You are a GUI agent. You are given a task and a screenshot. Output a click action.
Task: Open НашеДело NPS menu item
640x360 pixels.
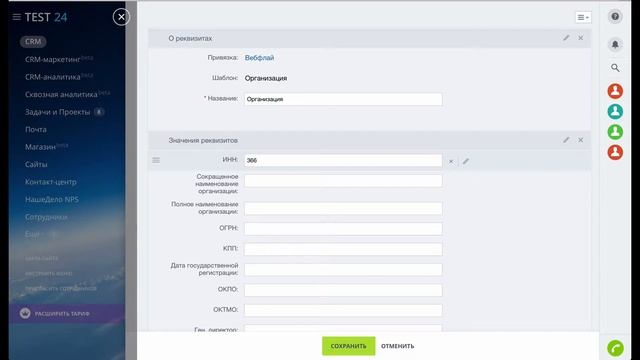52,200
